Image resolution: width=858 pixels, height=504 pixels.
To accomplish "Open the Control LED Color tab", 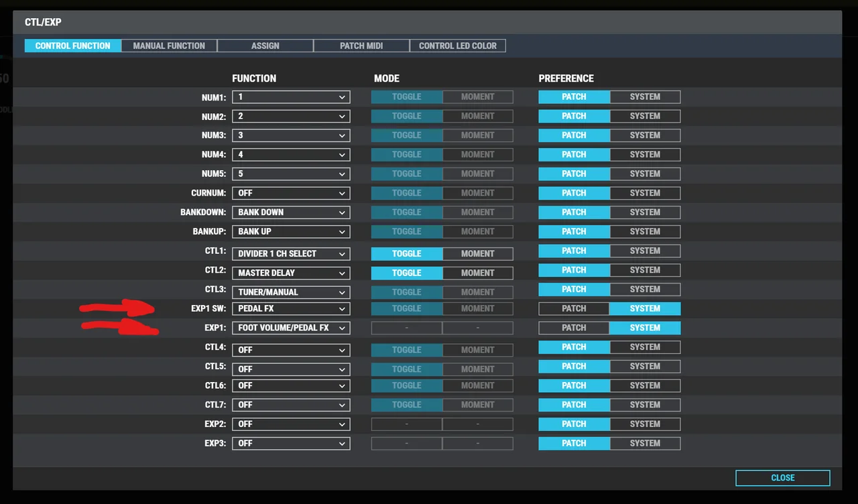I will 458,46.
